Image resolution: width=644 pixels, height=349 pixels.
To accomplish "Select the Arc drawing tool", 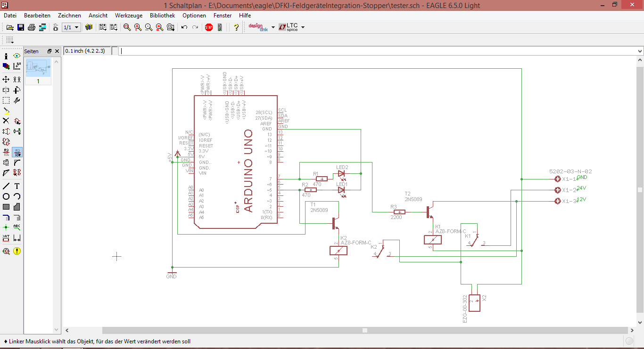I will coord(17,196).
